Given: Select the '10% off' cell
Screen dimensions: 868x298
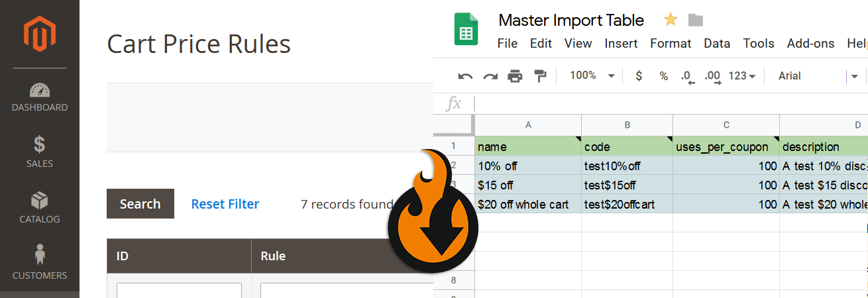Looking at the screenshot, I should (x=528, y=166).
